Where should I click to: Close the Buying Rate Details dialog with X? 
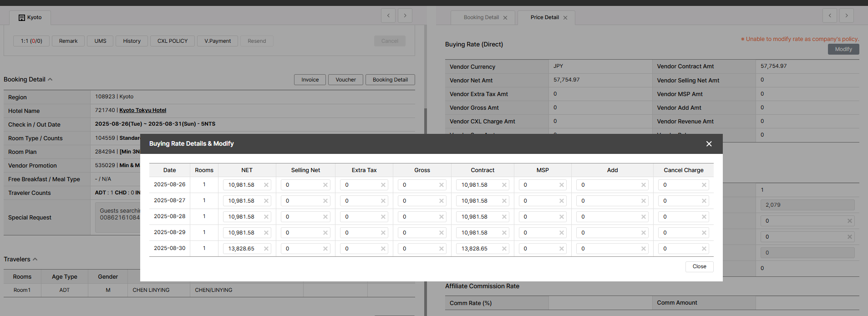(708, 144)
